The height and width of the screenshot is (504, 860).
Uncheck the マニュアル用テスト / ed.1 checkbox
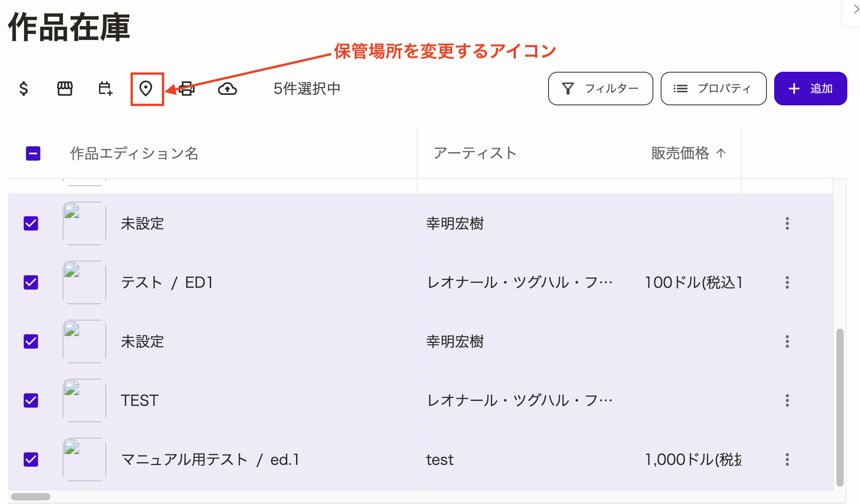[x=31, y=460]
